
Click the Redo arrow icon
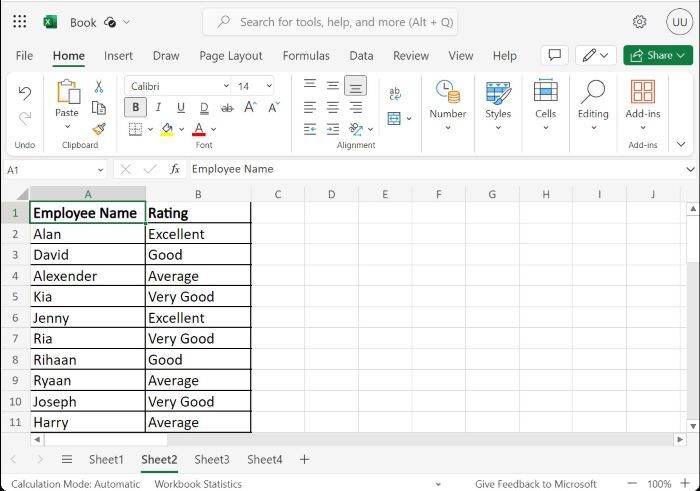click(x=25, y=118)
